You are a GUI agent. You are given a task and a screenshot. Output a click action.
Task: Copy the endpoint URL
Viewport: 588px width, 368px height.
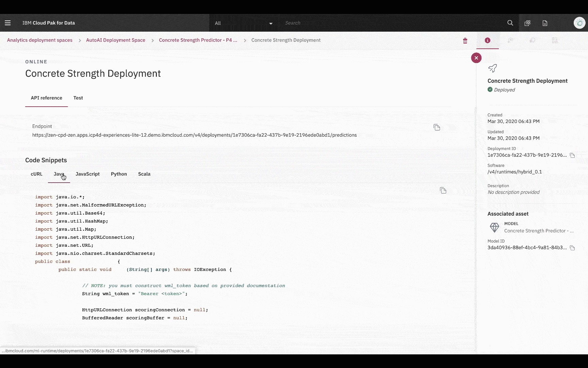tap(437, 127)
